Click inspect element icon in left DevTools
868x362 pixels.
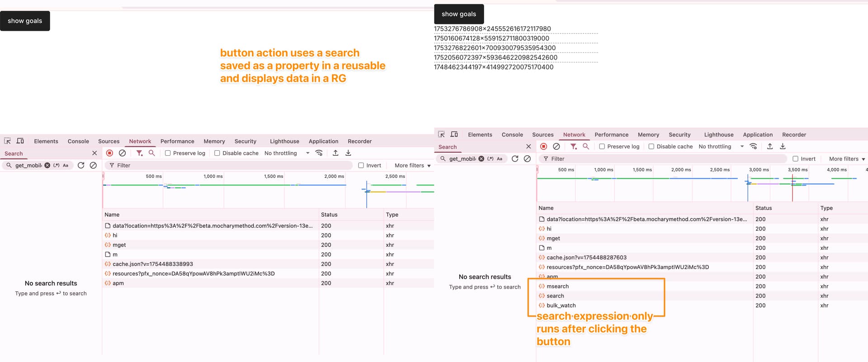7,141
